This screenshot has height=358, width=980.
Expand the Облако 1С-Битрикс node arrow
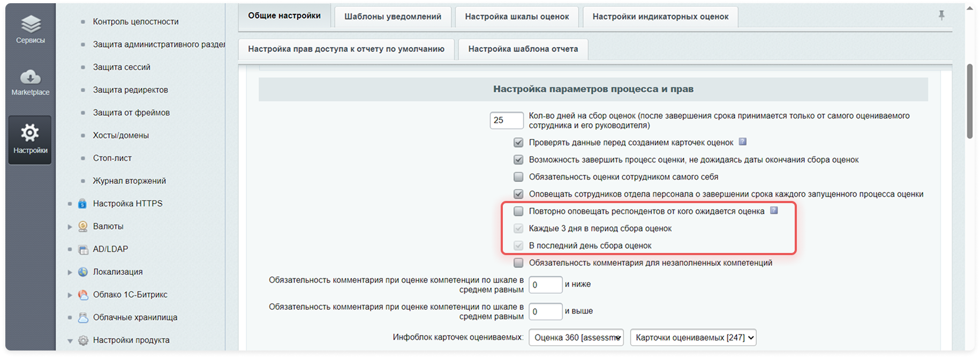click(70, 295)
